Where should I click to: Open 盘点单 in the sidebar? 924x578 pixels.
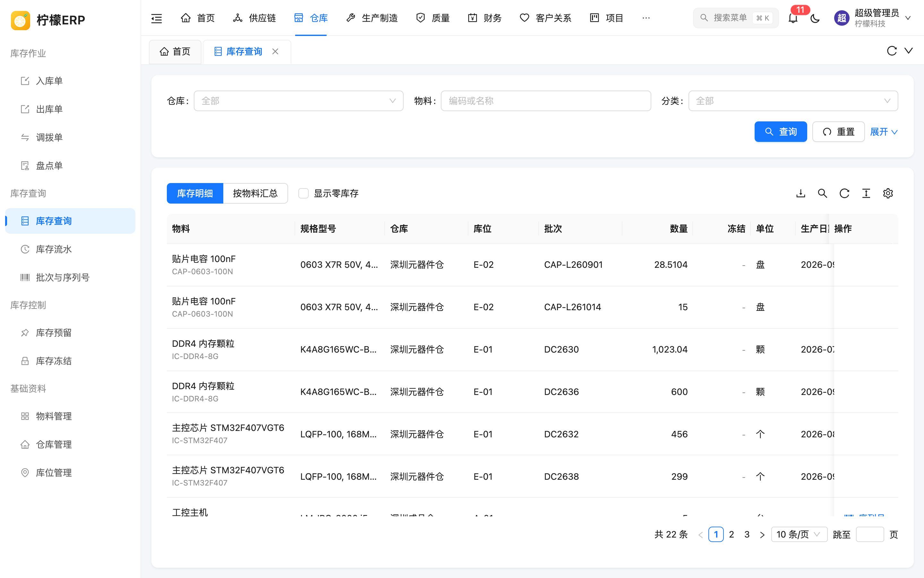[70, 166]
